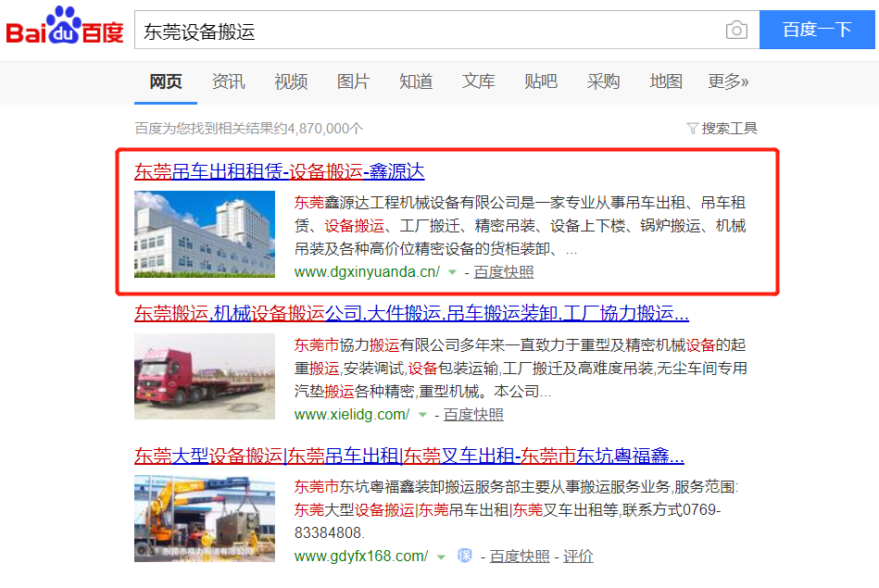Click the 百度一下 search button
This screenshot has width=879, height=588.
click(x=817, y=30)
